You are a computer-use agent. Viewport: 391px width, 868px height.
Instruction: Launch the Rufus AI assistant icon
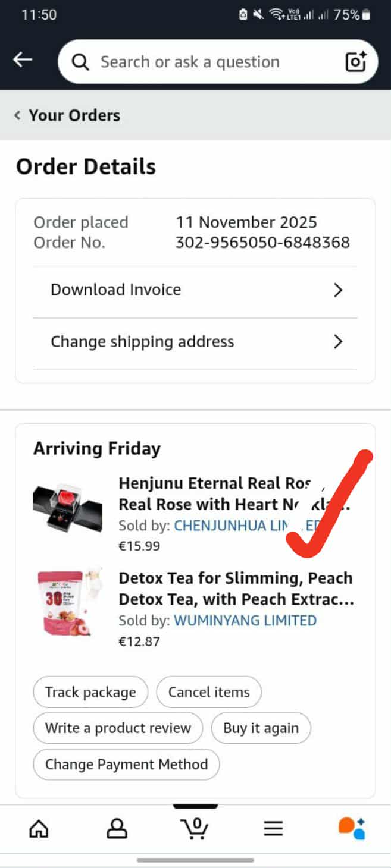(351, 828)
